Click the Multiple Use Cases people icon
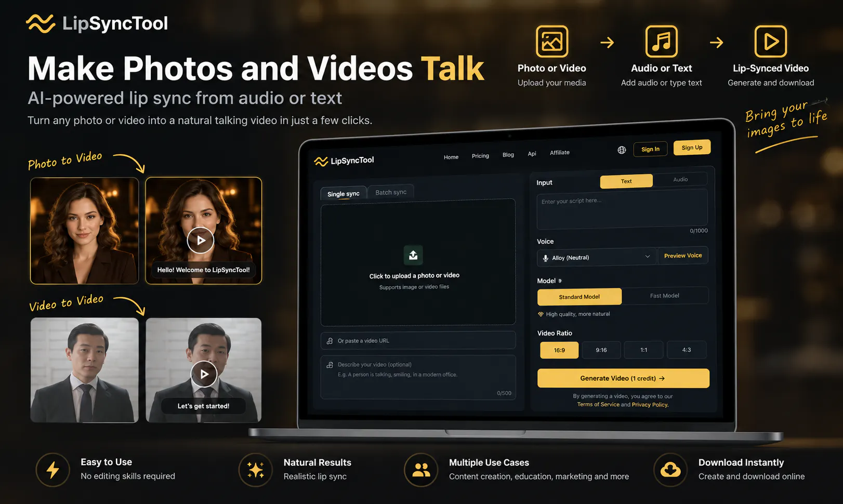 pyautogui.click(x=421, y=470)
